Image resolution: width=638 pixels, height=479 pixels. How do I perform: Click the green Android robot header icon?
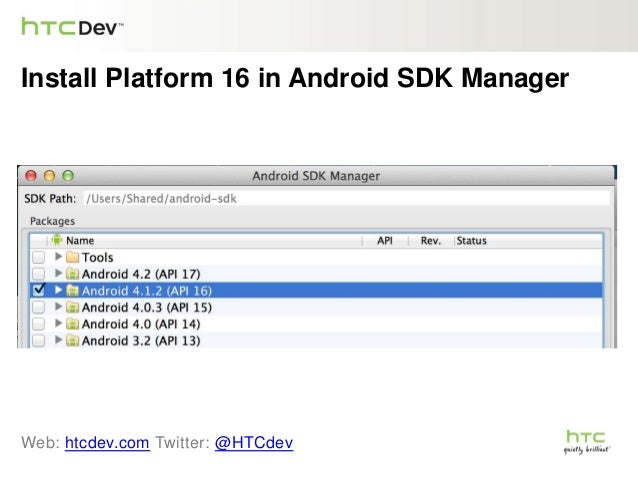(x=57, y=240)
